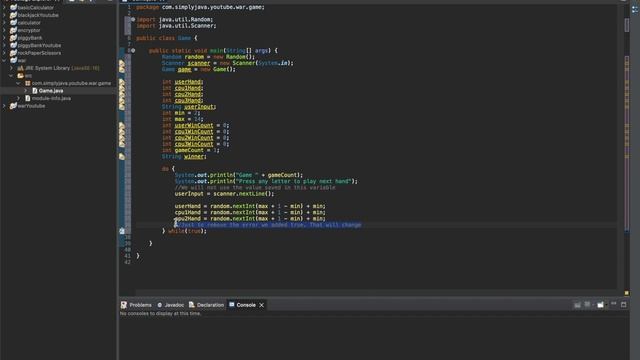Click the blackjackYoutube project icon
Image resolution: width=640 pixels, height=360 pixels.
pos(13,15)
